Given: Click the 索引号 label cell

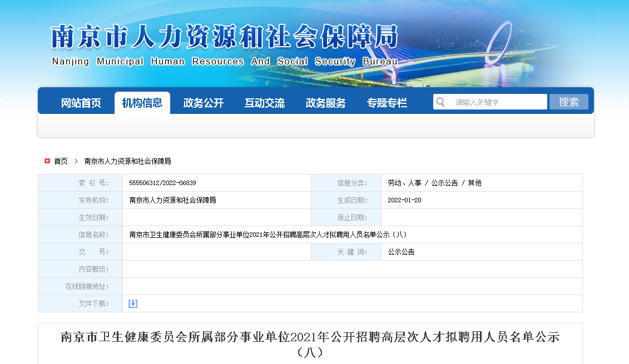Looking at the screenshot, I should point(81,183).
